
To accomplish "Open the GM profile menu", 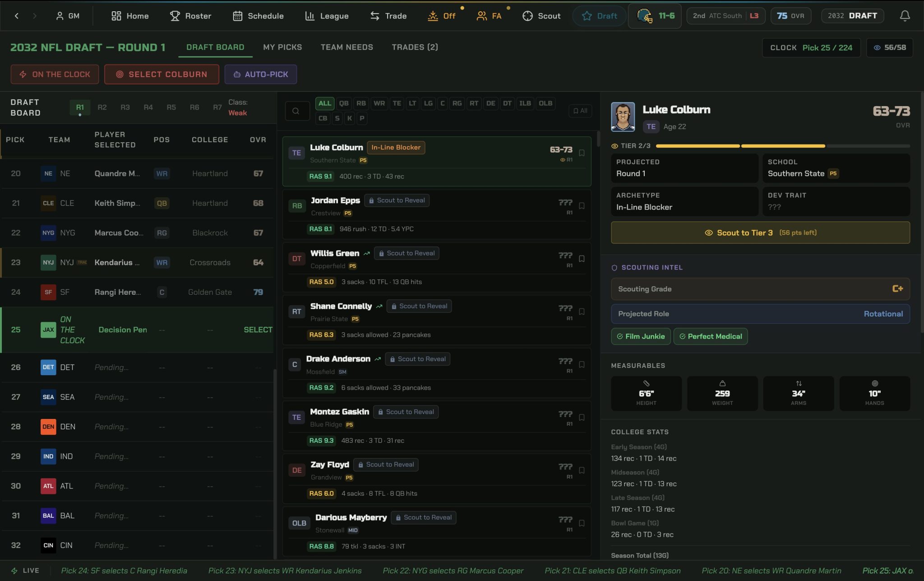I will 68,16.
